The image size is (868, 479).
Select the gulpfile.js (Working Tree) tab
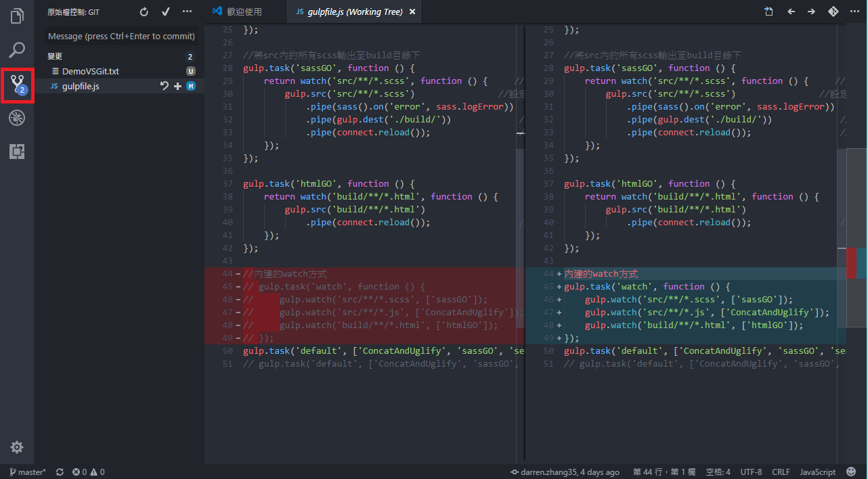click(x=354, y=12)
